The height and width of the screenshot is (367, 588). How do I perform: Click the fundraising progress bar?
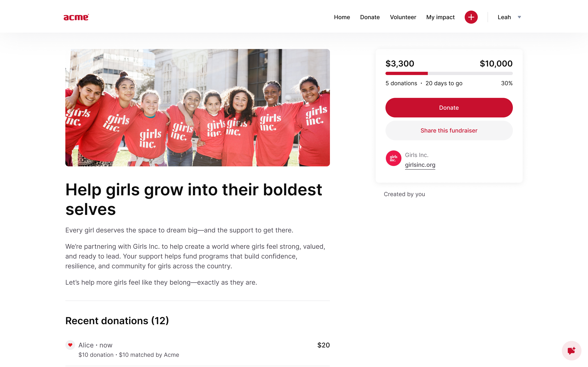tap(449, 73)
